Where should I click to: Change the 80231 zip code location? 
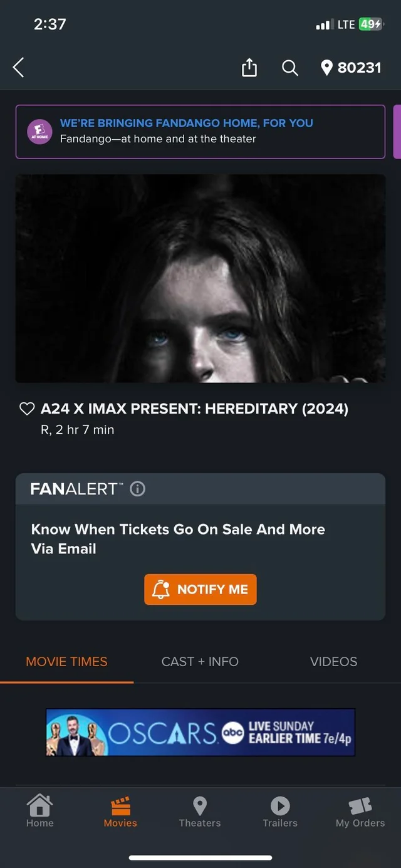tap(351, 68)
